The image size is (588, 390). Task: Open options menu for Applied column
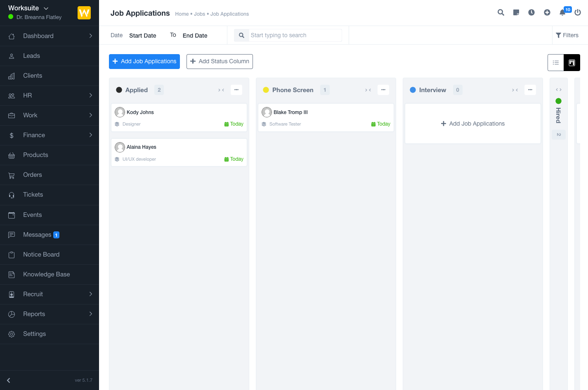tap(236, 90)
